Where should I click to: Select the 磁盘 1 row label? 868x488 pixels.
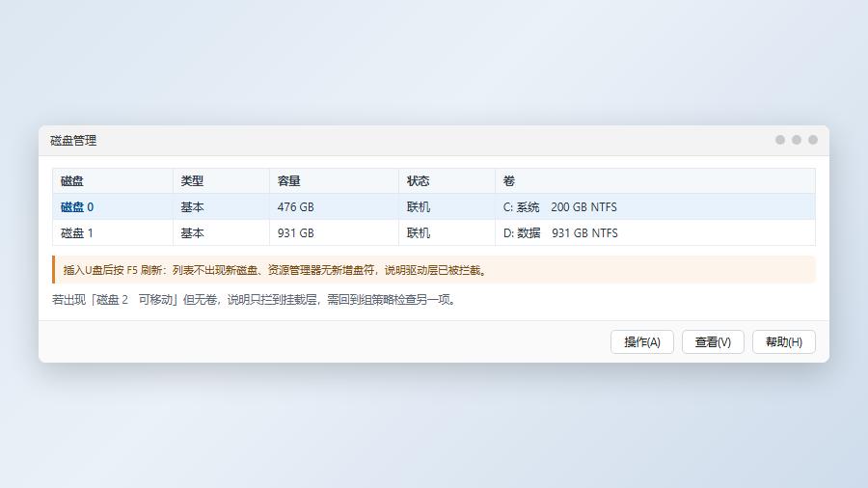tap(76, 233)
